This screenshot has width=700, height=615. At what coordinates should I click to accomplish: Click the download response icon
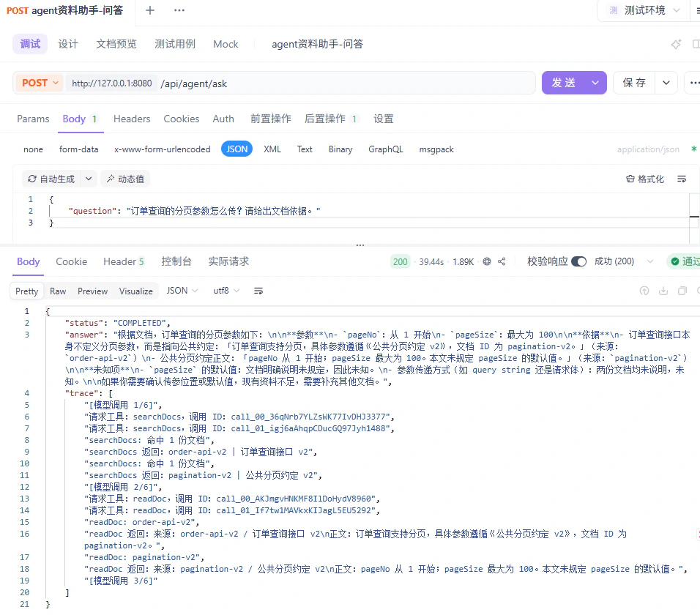663,291
